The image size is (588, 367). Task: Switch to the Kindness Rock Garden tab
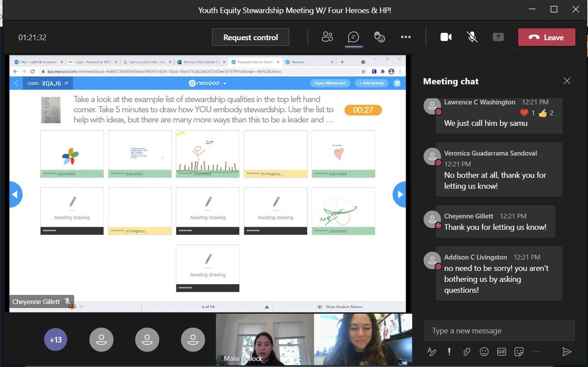tap(201, 62)
